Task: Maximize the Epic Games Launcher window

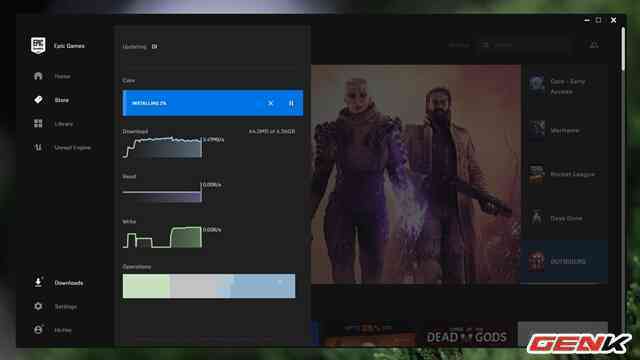Action: click(x=599, y=20)
